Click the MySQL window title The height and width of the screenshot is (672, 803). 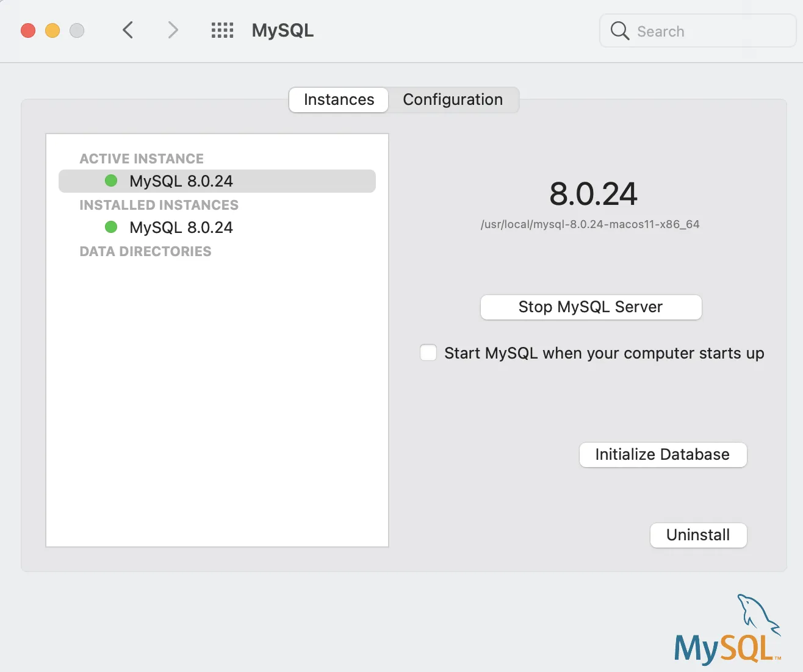pos(283,30)
